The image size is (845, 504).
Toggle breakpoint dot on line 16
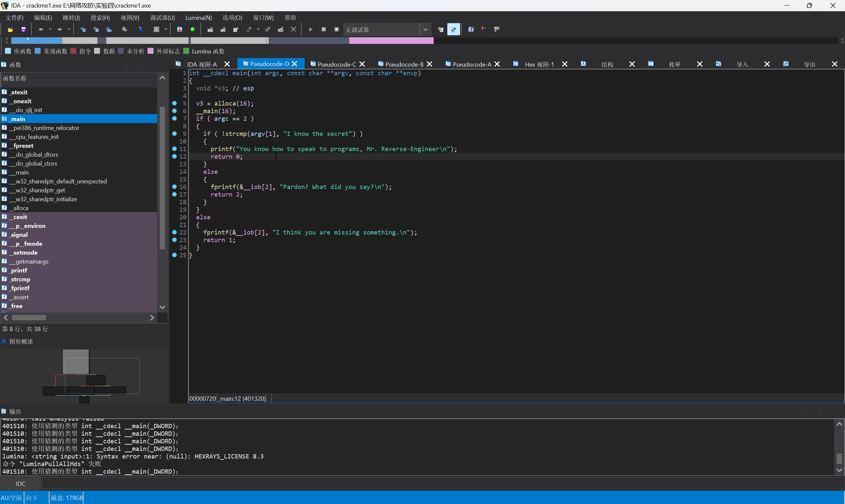pos(174,187)
